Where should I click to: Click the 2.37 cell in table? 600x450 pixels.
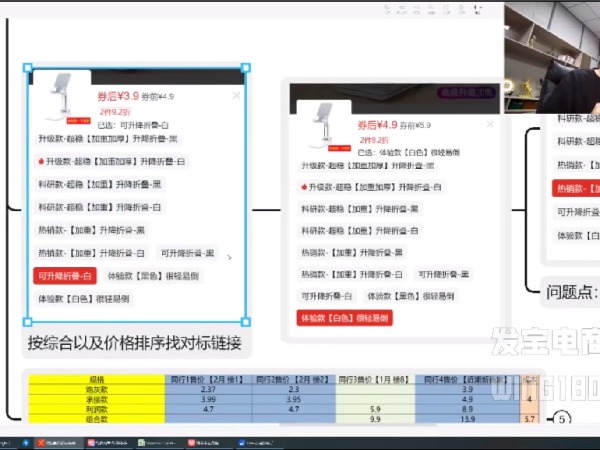[208, 390]
